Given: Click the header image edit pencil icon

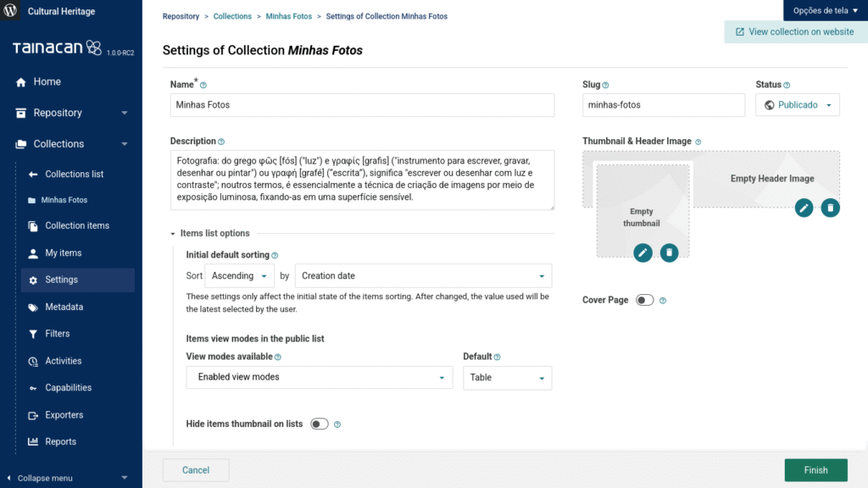Looking at the screenshot, I should (804, 208).
